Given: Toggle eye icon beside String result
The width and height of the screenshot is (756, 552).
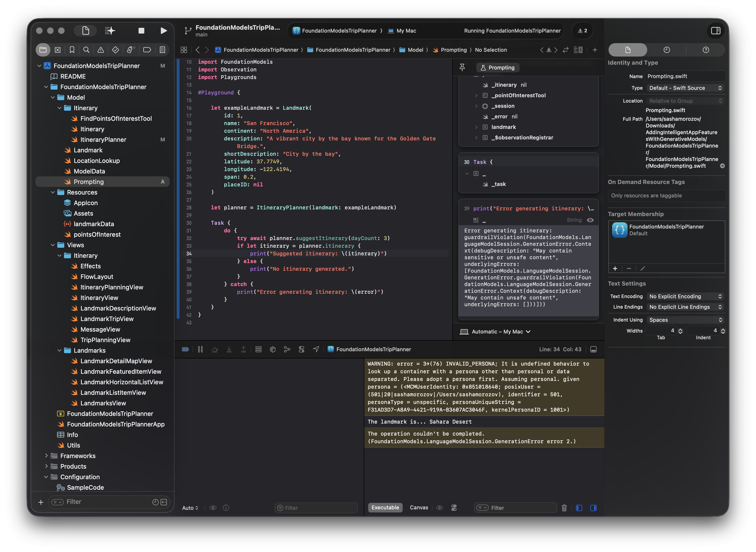Looking at the screenshot, I should pyautogui.click(x=590, y=220).
